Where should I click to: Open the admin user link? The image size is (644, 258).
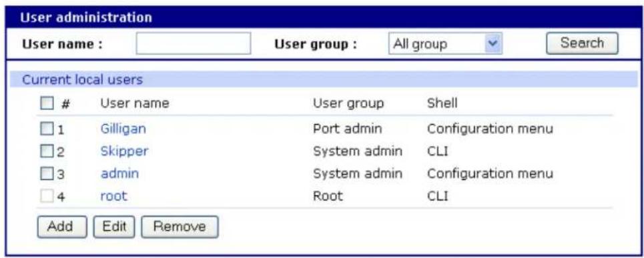119,173
